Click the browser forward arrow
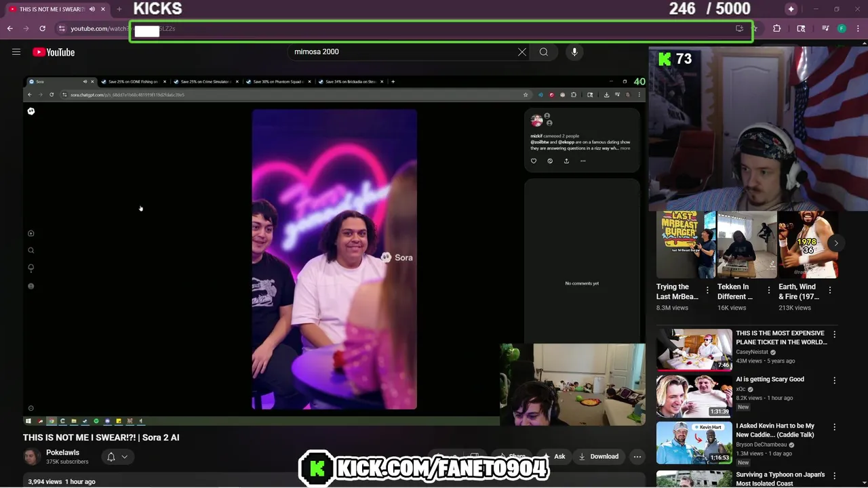The image size is (868, 488). 26,28
